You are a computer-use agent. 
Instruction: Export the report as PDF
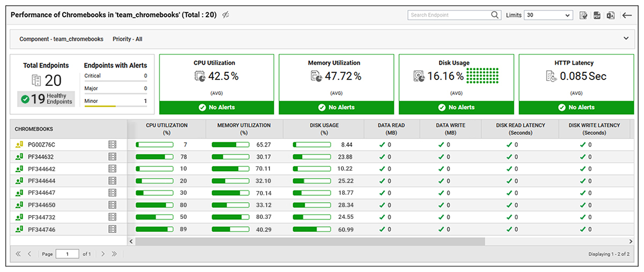pyautogui.click(x=597, y=16)
